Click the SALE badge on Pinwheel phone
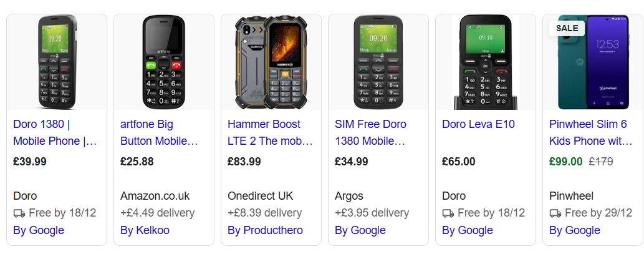644x259 pixels. pos(567,28)
